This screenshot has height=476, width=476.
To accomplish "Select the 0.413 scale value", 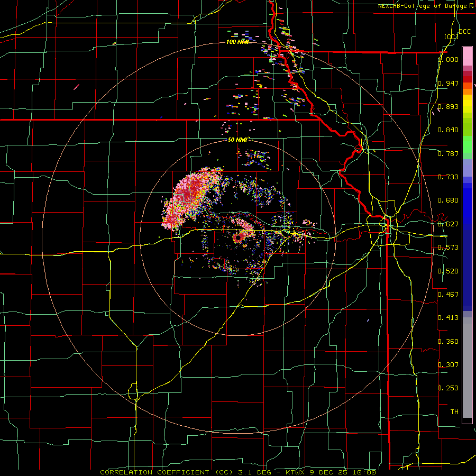I will click(448, 318).
